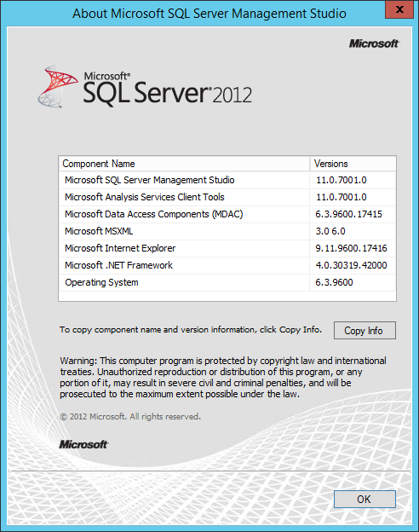Select the Microsoft Analysis Services Client Tools row
The image size is (419, 532).
pyautogui.click(x=227, y=197)
